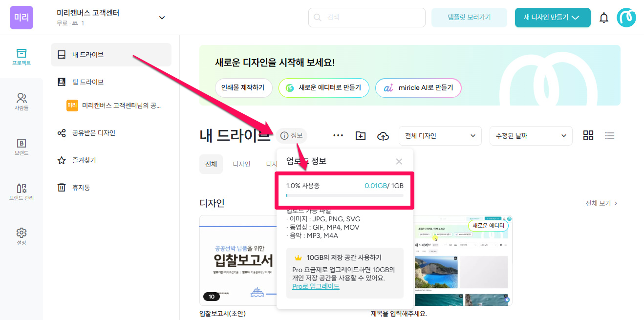Open the 수정된 날짜 sort dropdown
This screenshot has height=320, width=644.
pos(531,136)
